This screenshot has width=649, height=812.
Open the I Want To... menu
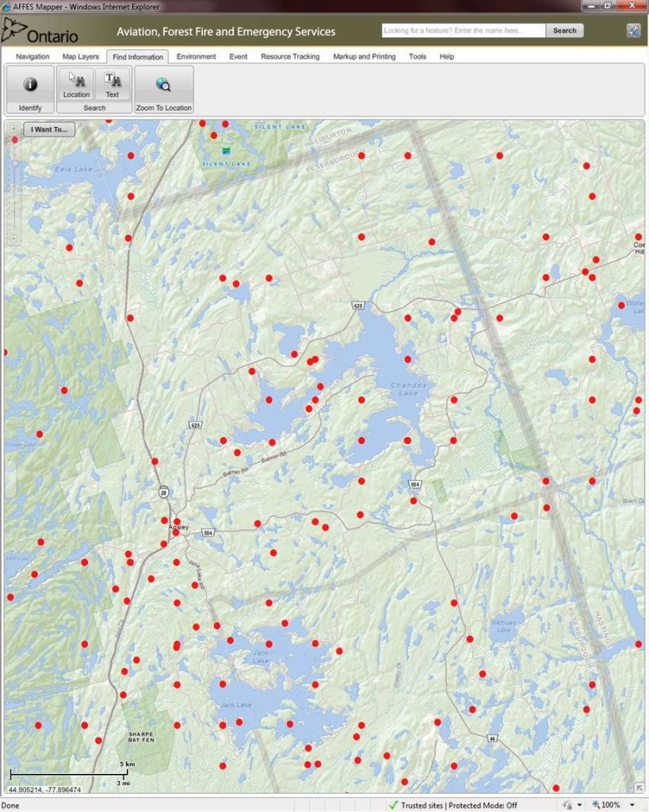point(49,129)
